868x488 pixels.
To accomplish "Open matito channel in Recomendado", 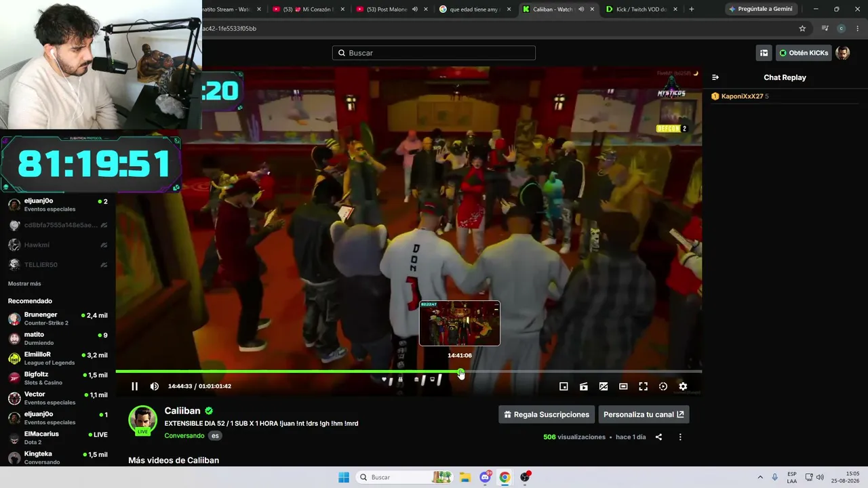I will 58,338.
